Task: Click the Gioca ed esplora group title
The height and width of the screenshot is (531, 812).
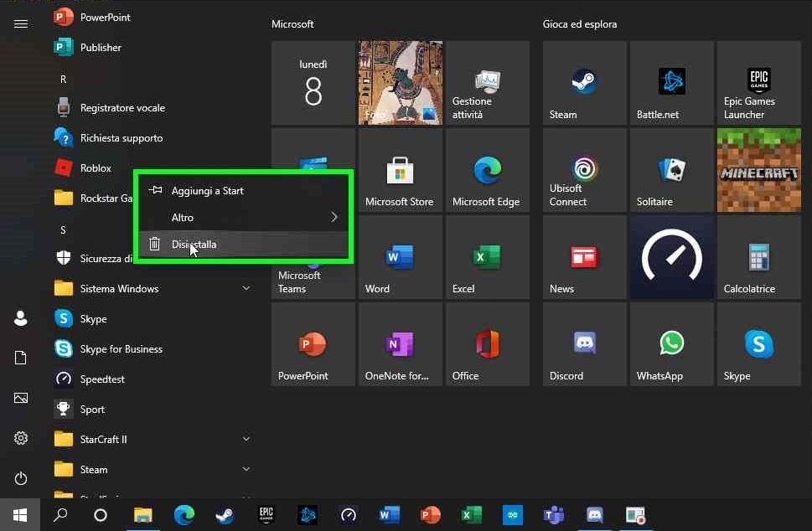Action: (x=580, y=24)
